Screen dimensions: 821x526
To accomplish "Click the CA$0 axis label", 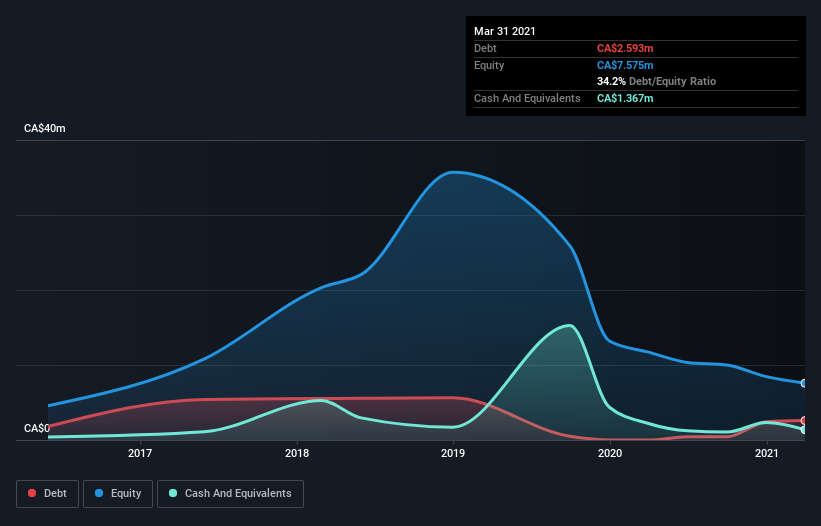I will click(37, 428).
